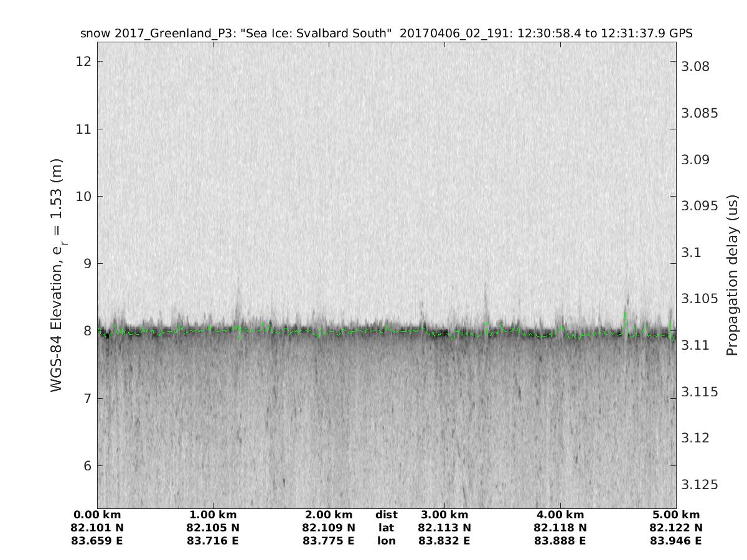Click the 12 tick on elevation axis
The image size is (747, 560).
click(x=83, y=62)
